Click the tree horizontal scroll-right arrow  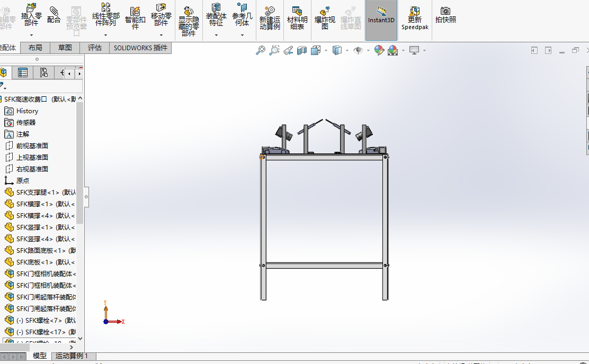(x=72, y=348)
